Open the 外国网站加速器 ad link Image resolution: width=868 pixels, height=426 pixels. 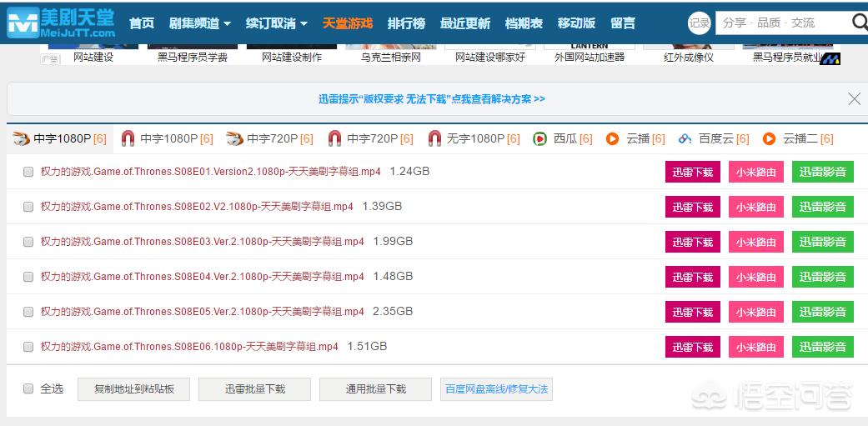click(x=590, y=58)
